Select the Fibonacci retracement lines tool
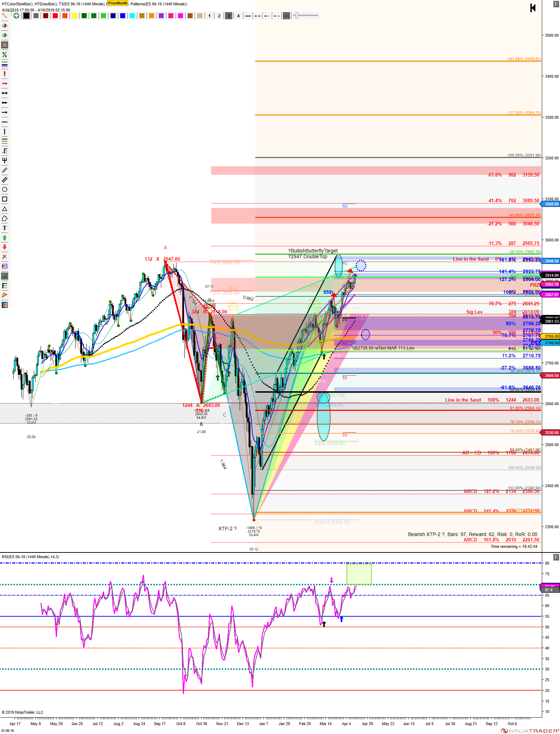The height and width of the screenshot is (734, 560). pyautogui.click(x=5, y=141)
